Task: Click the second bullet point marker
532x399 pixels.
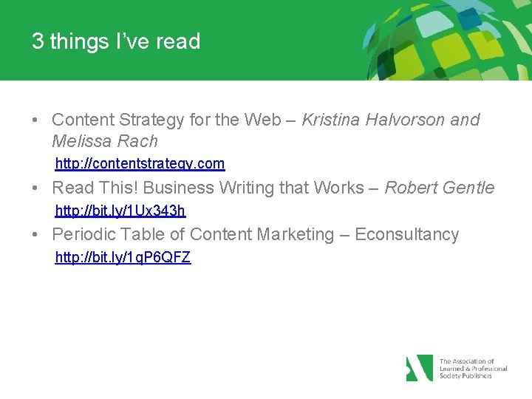Action: (x=35, y=188)
